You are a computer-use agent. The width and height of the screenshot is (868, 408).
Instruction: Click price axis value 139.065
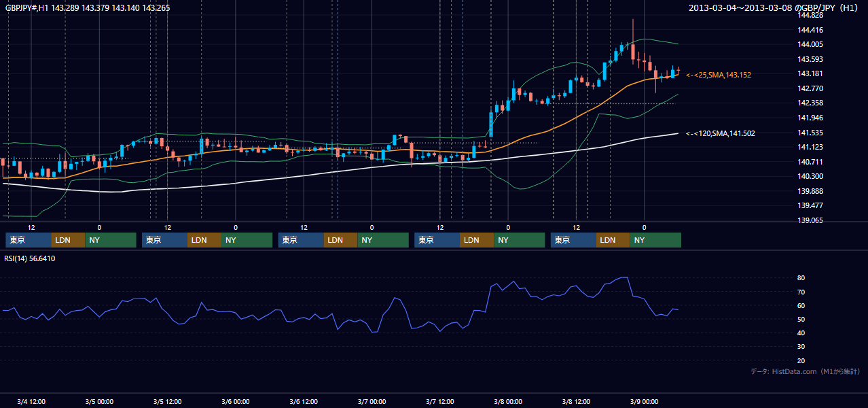click(x=811, y=220)
